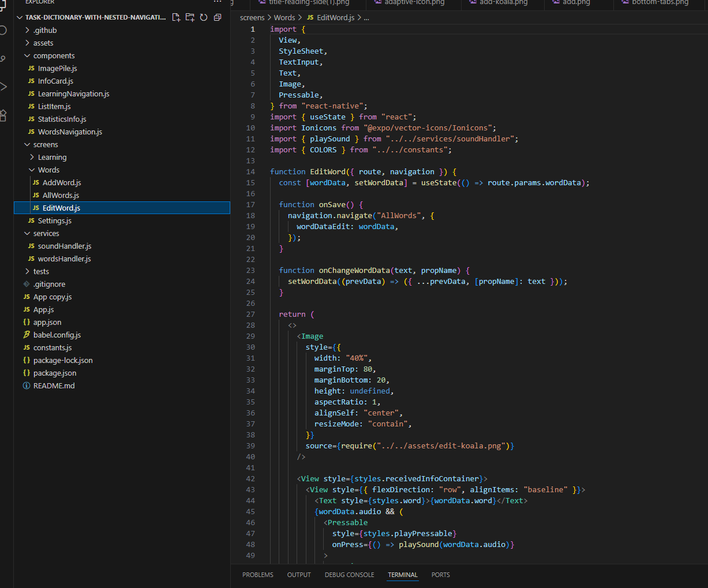Click the EditWord.js breadcrumb
708x588 pixels.
tap(336, 18)
